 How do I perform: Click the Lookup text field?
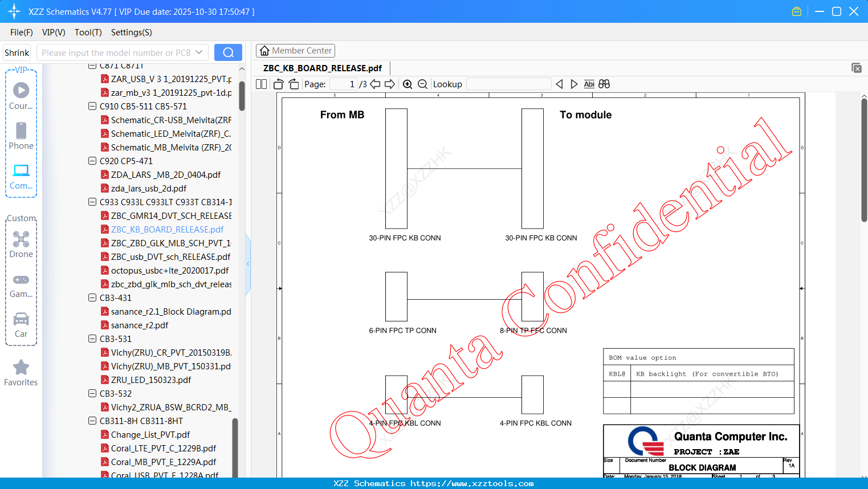(x=508, y=84)
